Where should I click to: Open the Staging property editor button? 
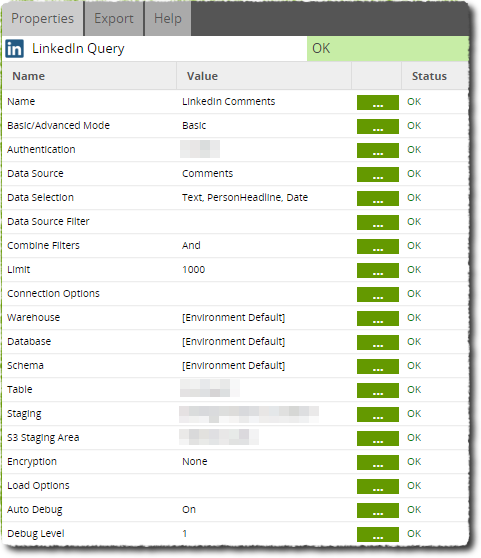coord(378,414)
